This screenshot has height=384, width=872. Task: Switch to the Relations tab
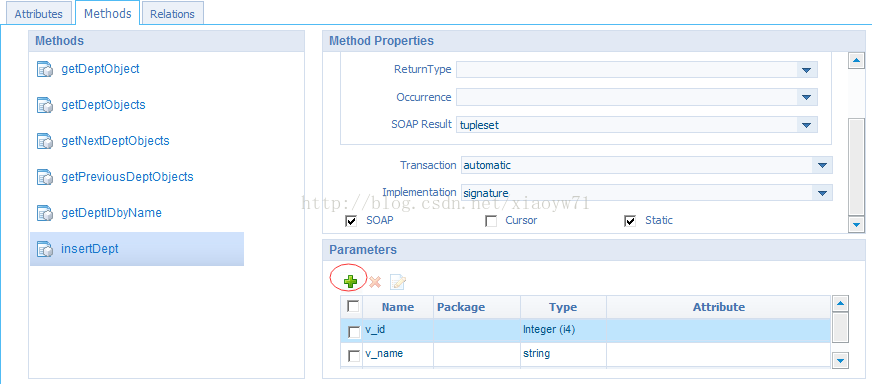[x=172, y=14]
